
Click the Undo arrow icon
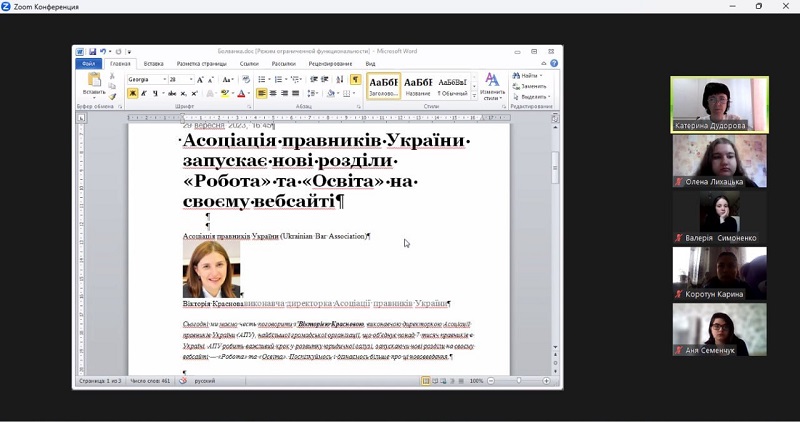[x=103, y=52]
